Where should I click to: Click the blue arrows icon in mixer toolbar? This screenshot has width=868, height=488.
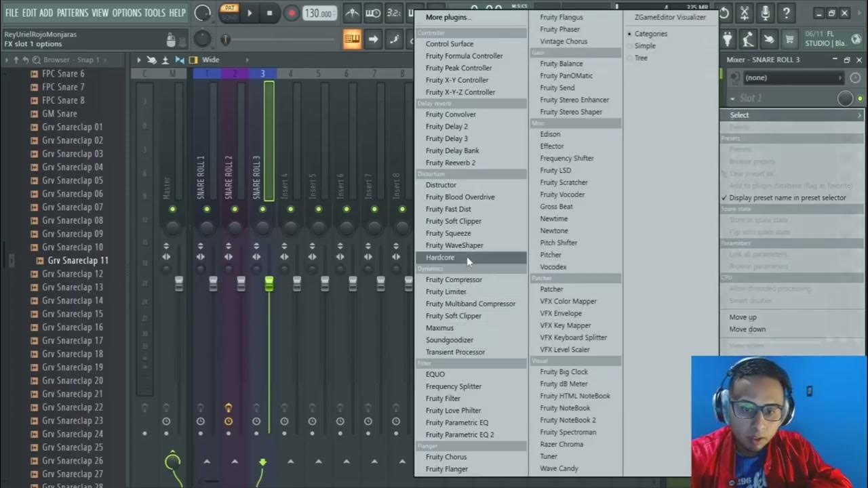click(179, 60)
